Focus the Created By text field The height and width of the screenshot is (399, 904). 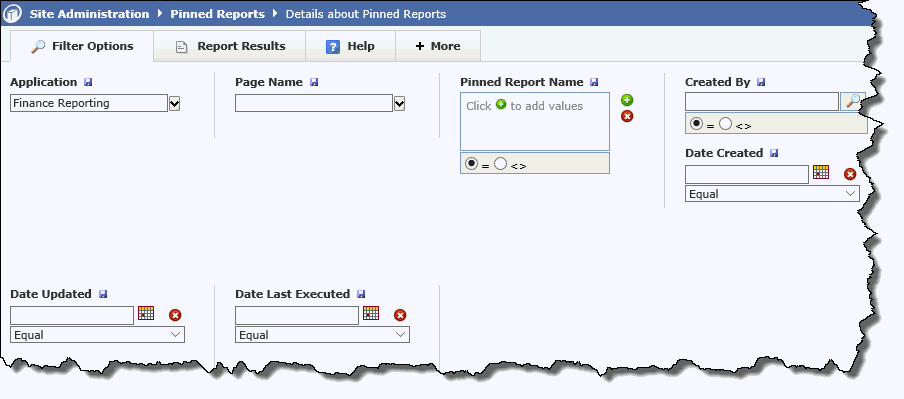pos(762,101)
